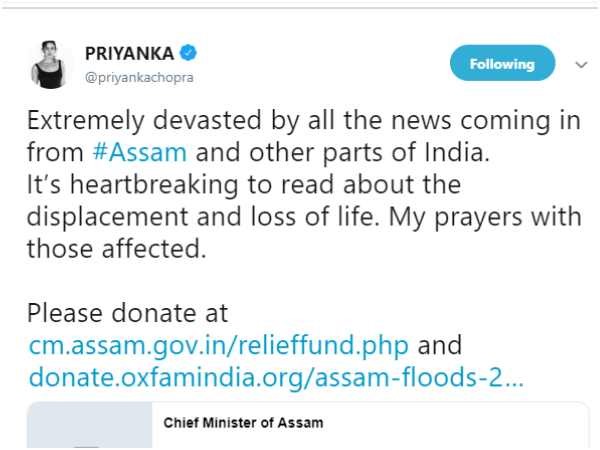Image resolution: width=600 pixels, height=450 pixels.
Task: Toggle the Following button
Action: 502,64
